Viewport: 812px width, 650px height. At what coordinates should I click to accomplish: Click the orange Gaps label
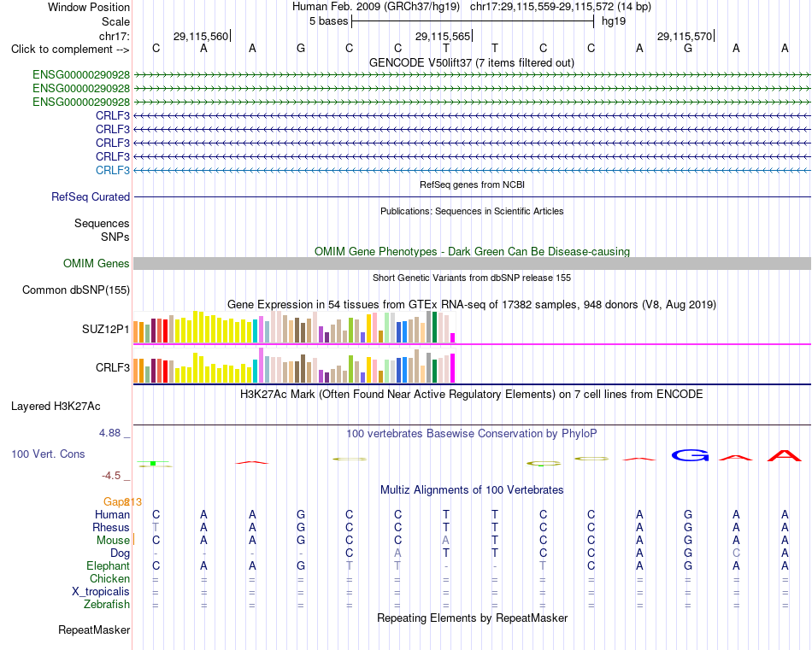[x=115, y=501]
